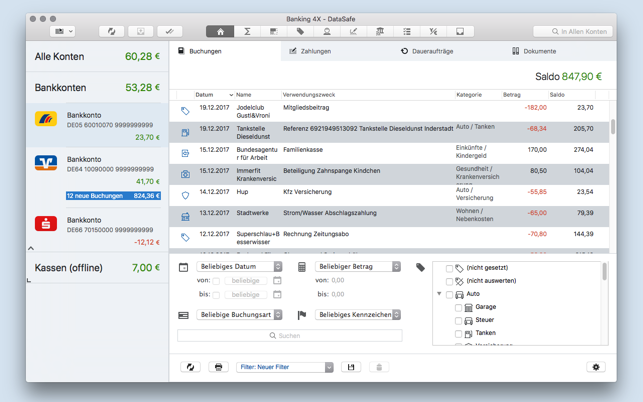Save the filter with the floppy disk icon

point(351,367)
